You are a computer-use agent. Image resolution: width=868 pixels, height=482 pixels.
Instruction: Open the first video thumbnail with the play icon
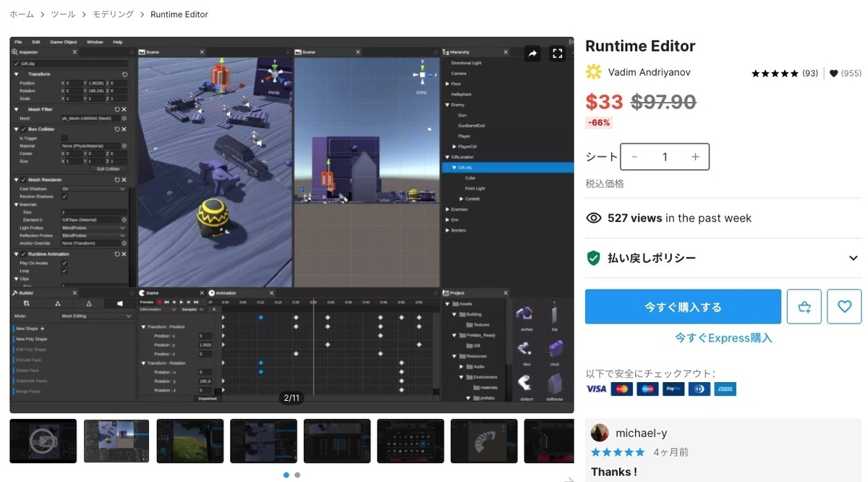pyautogui.click(x=43, y=441)
